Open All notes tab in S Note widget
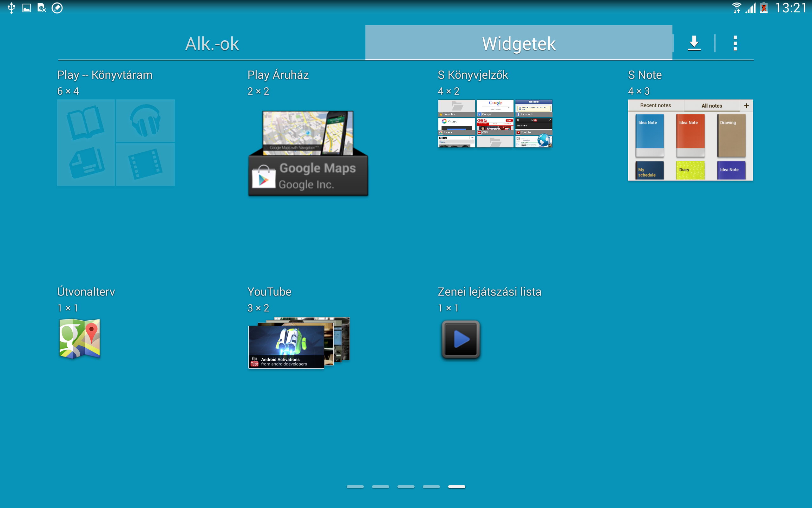The width and height of the screenshot is (812, 508). point(712,105)
